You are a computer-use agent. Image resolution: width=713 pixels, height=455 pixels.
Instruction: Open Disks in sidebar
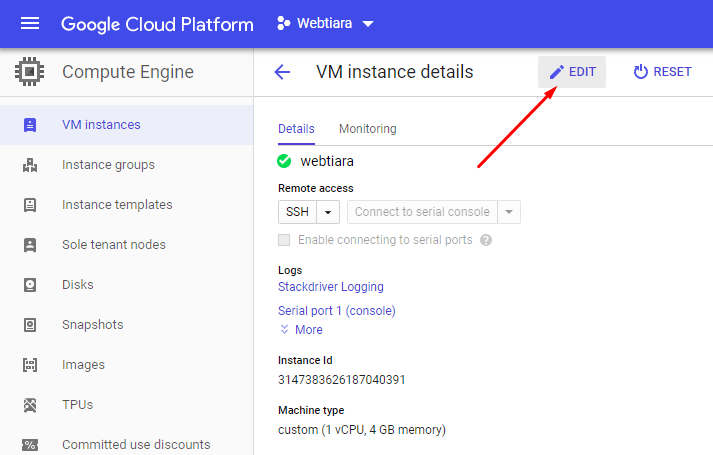pyautogui.click(x=126, y=285)
